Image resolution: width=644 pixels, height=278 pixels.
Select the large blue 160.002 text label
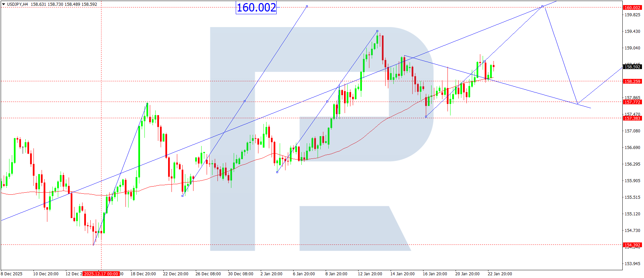coord(256,7)
